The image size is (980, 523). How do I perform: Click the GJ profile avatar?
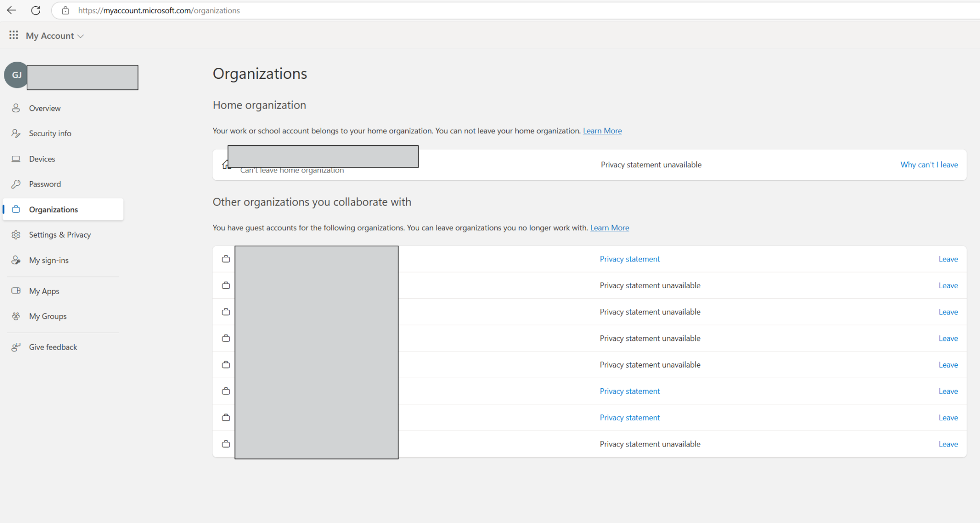(16, 75)
